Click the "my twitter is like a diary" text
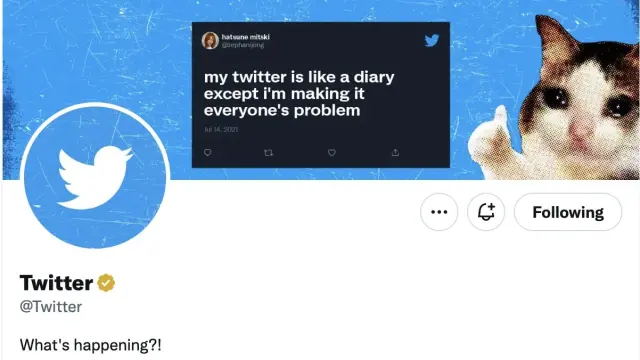The height and width of the screenshot is (360, 640). (299, 77)
